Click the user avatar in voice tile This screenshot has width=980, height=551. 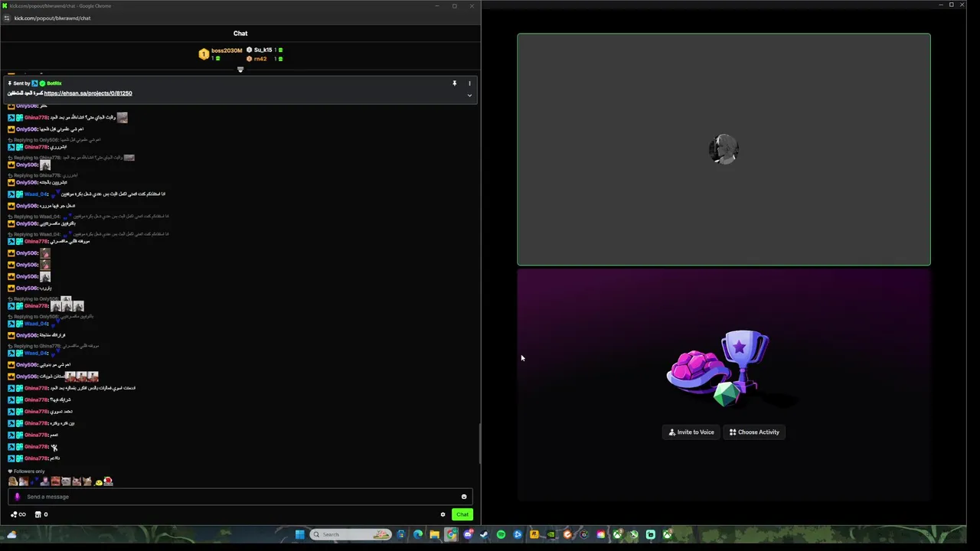click(x=724, y=149)
